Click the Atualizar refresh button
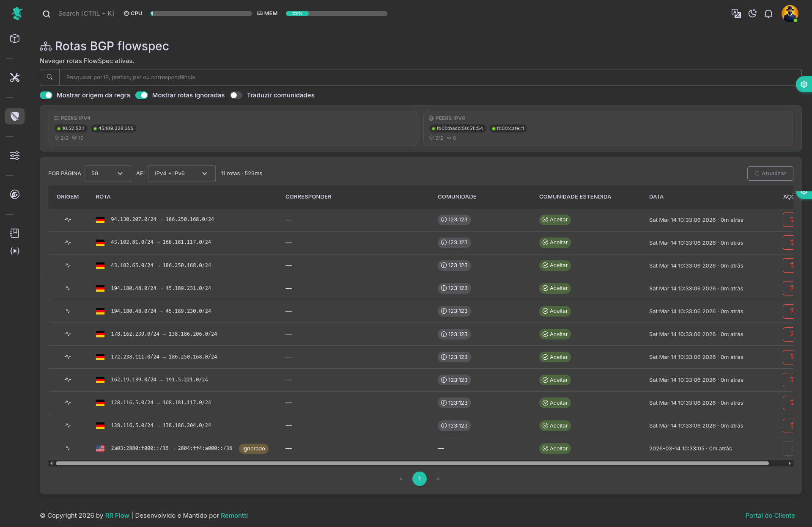This screenshot has width=812, height=527. pos(770,174)
